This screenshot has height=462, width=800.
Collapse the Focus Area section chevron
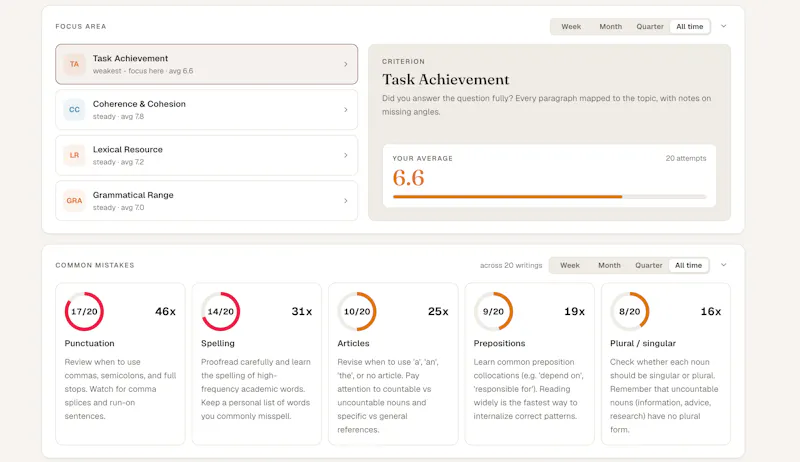(723, 26)
